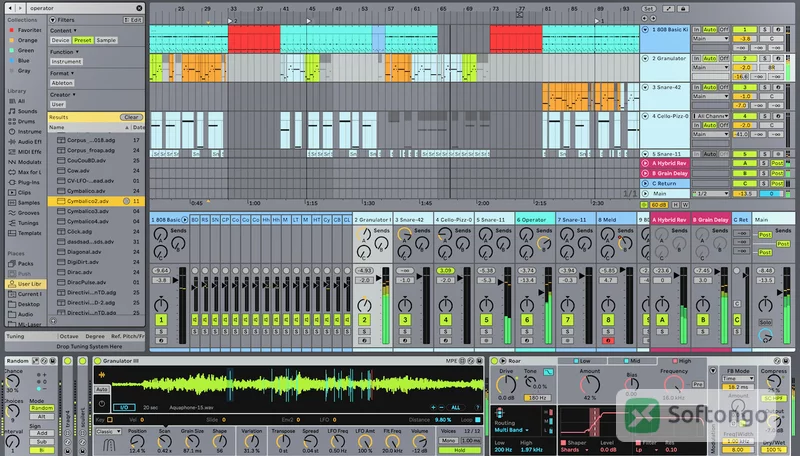Open Drums category in Library
Screen dimensions: 800x456
pyautogui.click(x=27, y=121)
